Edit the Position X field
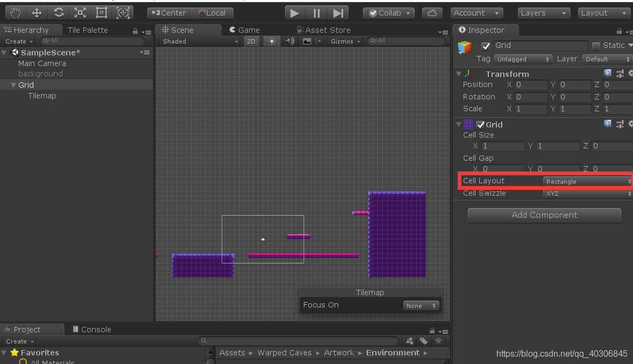 point(530,85)
